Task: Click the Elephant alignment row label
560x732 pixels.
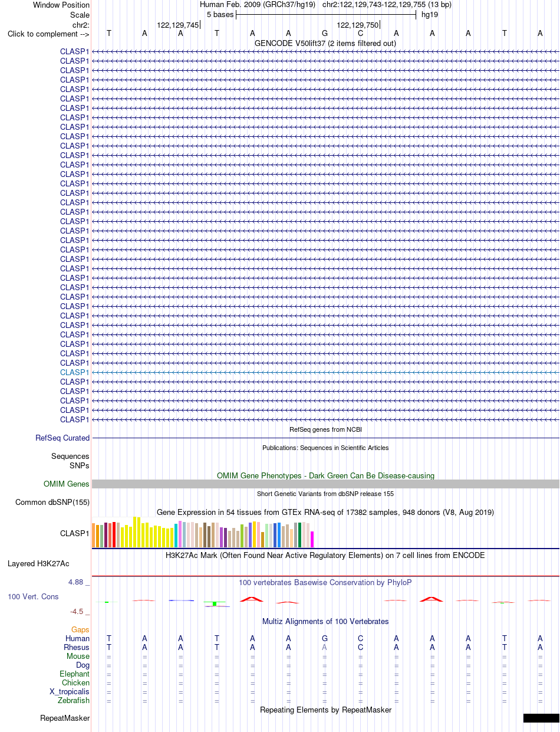Action: click(75, 674)
